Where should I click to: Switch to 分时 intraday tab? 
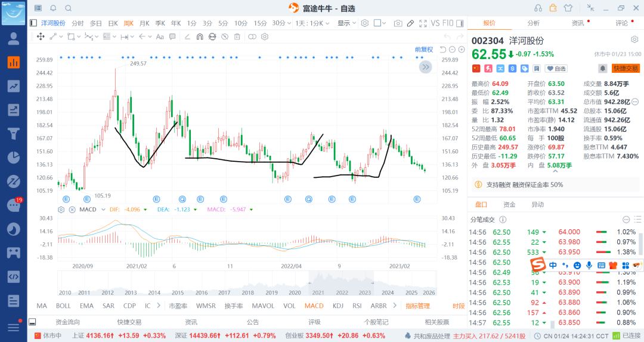(x=78, y=23)
